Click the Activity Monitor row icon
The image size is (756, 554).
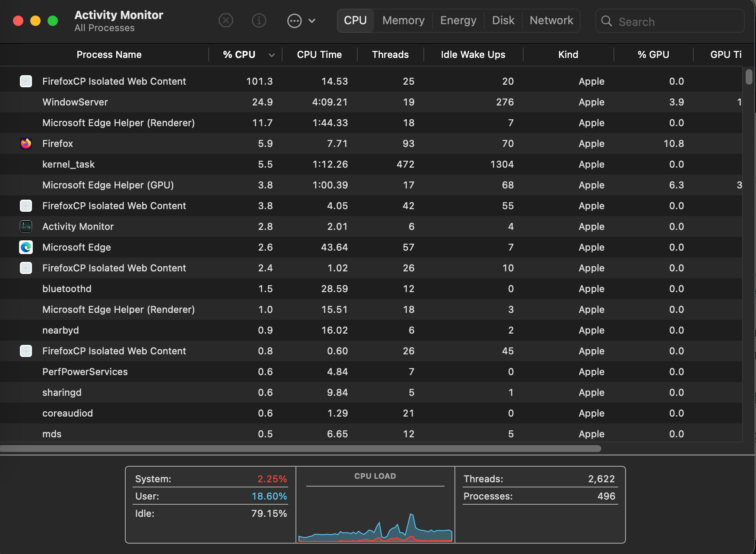26,226
